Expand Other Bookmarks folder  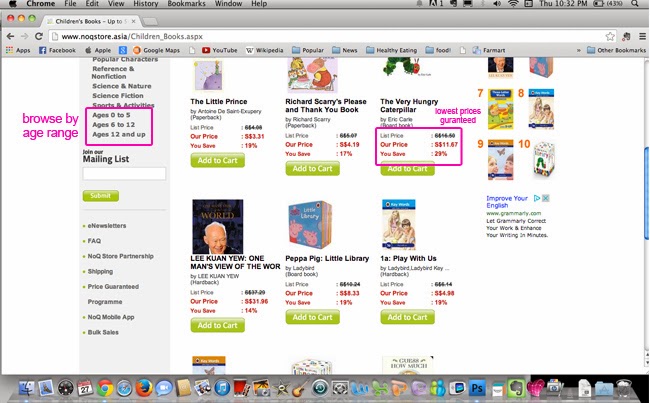point(616,50)
